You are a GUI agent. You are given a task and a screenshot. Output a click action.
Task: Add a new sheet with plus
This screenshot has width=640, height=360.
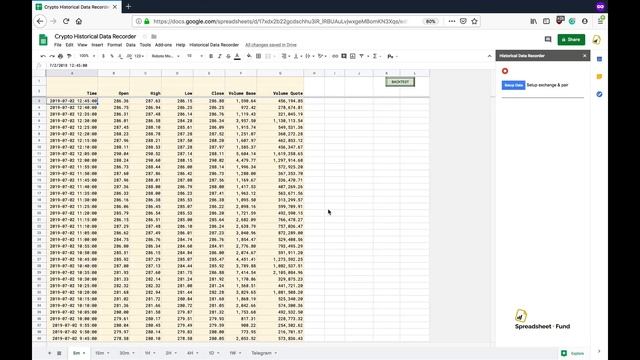[49, 353]
